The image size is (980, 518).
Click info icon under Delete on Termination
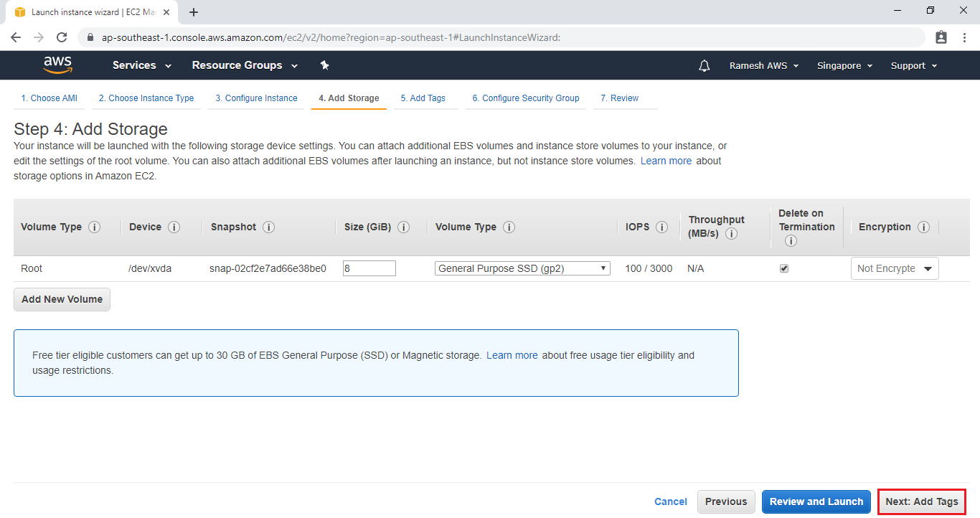791,241
